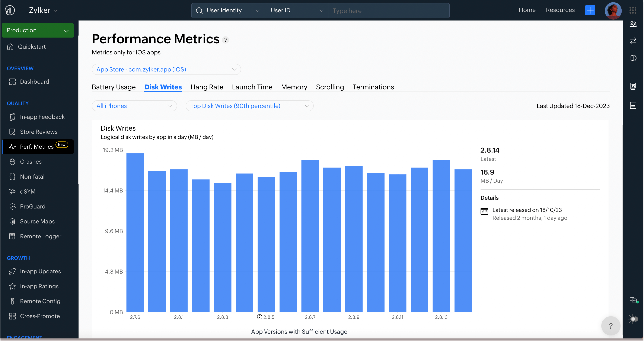
Task: Expand the Production environment dropdown
Action: coord(38,31)
